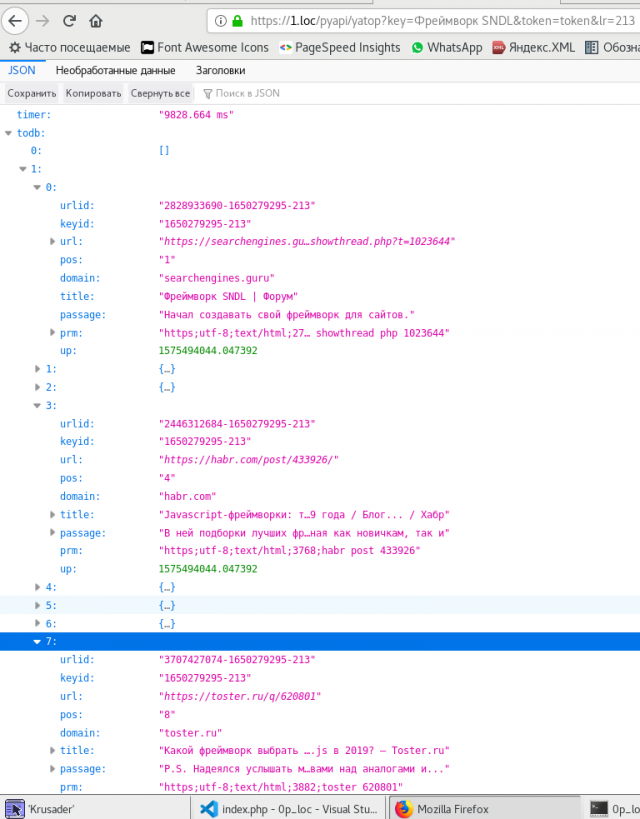The height and width of the screenshot is (819, 640).
Task: Select the title Фреймворк SNDL | Форум
Action: coord(228,297)
